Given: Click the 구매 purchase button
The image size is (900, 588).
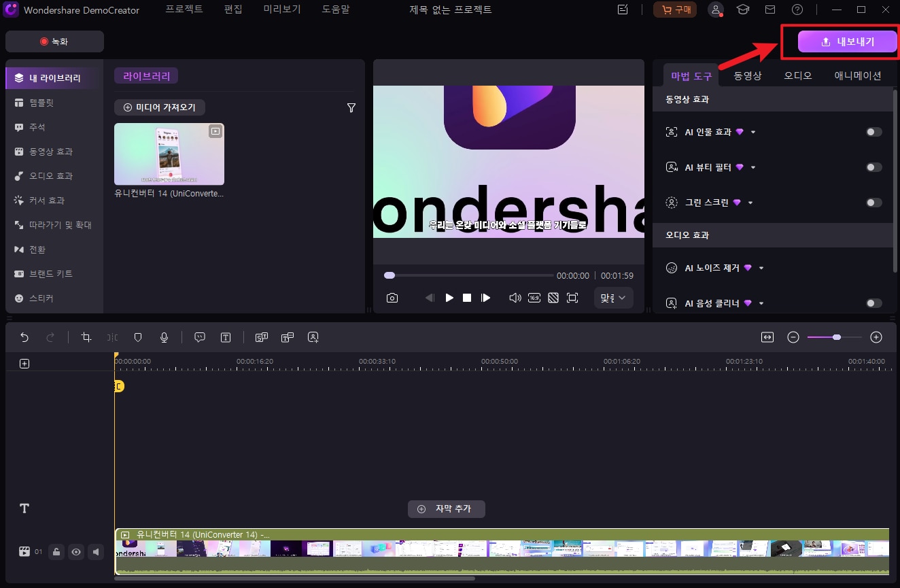Looking at the screenshot, I should pyautogui.click(x=675, y=10).
